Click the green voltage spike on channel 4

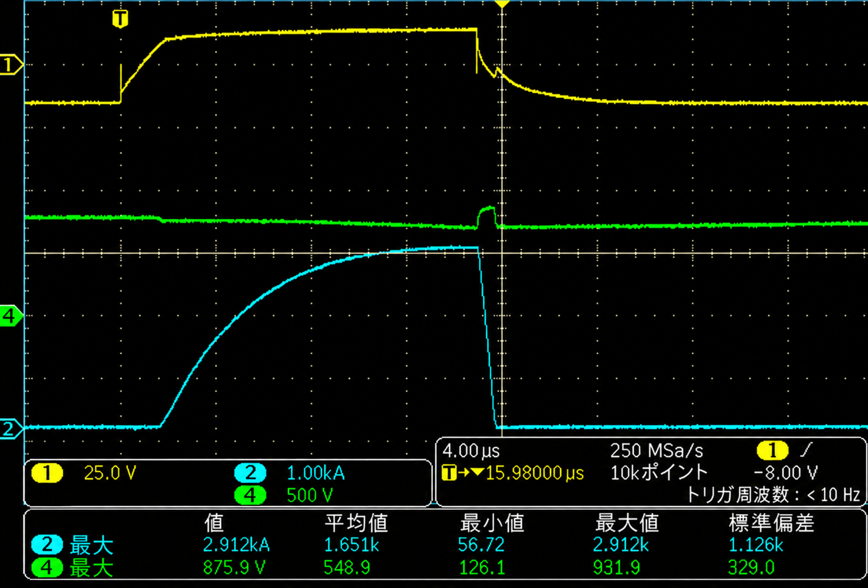pyautogui.click(x=486, y=217)
